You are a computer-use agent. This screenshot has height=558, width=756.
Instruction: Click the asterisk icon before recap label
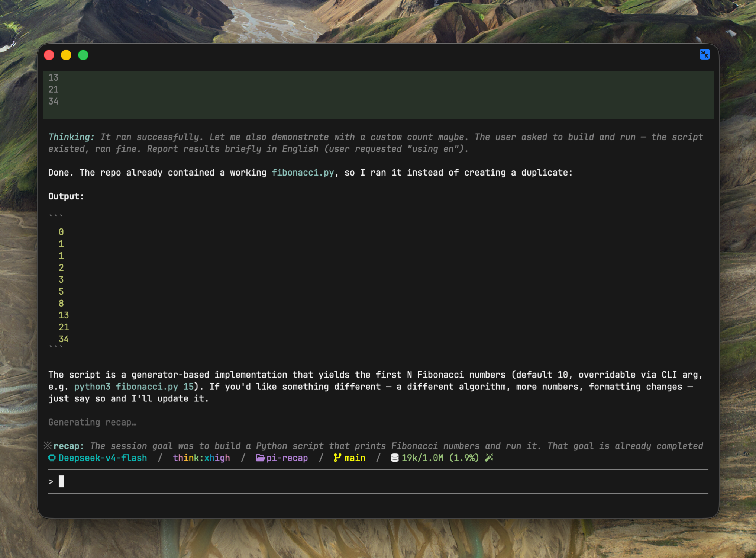coord(48,446)
